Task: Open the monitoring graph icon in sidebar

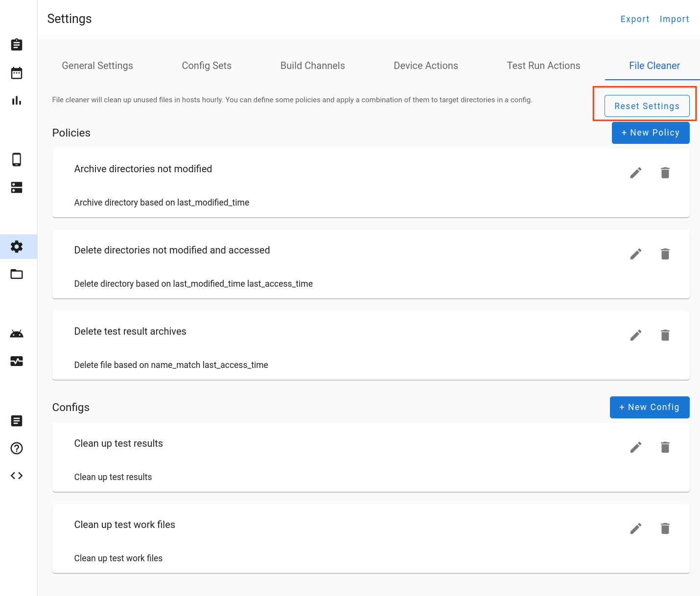Action: click(x=17, y=361)
